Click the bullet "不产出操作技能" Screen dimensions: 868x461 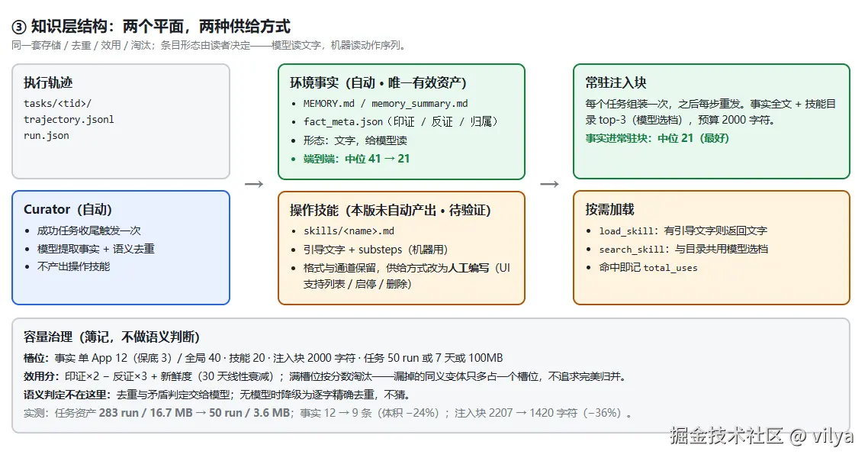(74, 266)
